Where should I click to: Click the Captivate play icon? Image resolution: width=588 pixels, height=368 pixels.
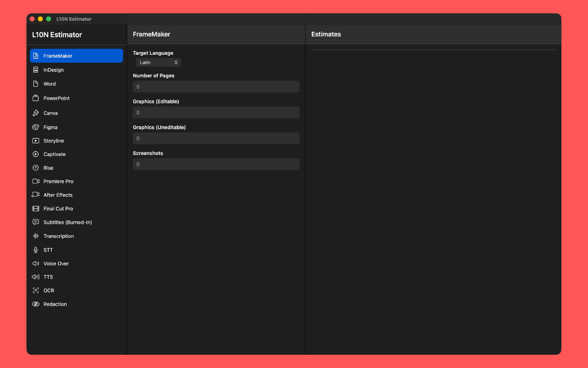[x=36, y=154]
